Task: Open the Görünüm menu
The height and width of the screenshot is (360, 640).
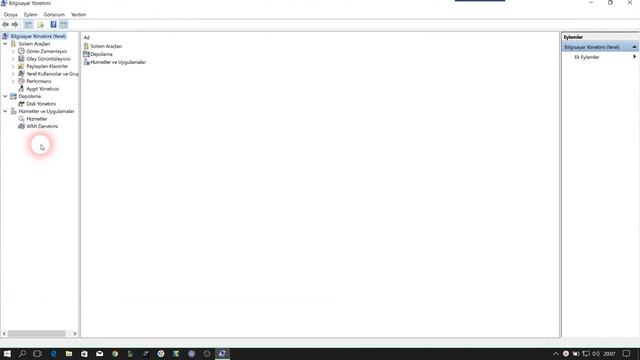Action: coord(54,14)
